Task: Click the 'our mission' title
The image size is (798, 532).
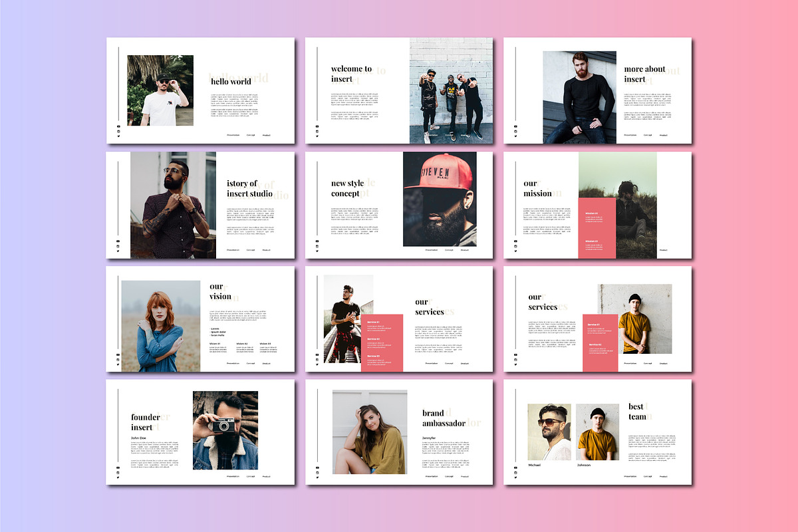Action: pyautogui.click(x=537, y=188)
